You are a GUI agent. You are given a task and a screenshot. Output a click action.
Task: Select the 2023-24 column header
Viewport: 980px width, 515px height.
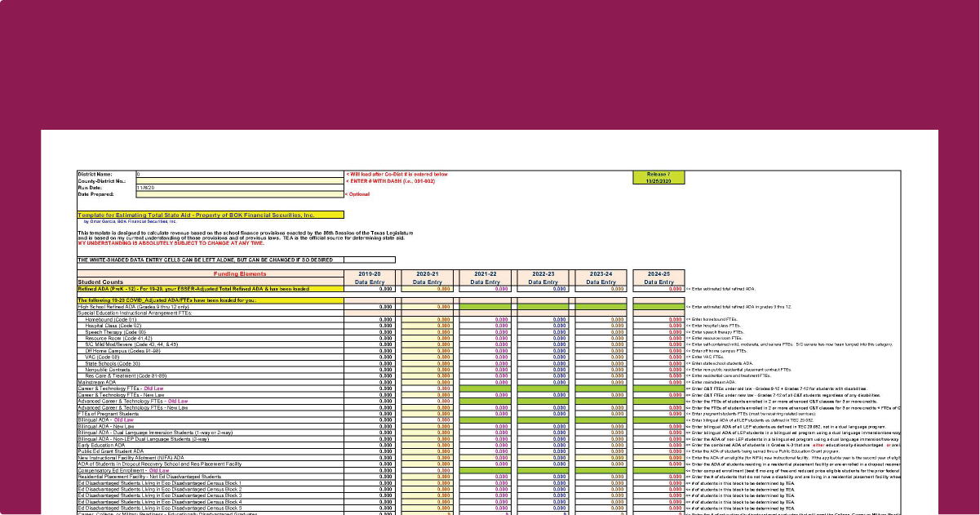click(x=601, y=274)
